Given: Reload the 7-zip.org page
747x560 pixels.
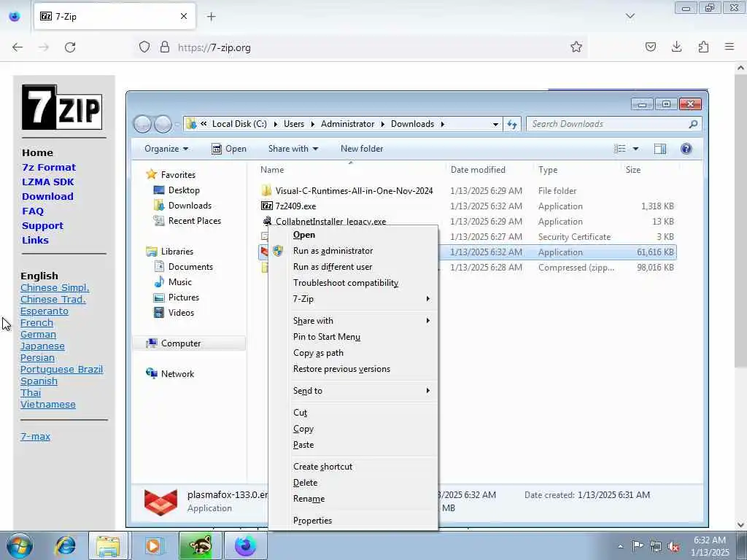Looking at the screenshot, I should click(x=70, y=47).
